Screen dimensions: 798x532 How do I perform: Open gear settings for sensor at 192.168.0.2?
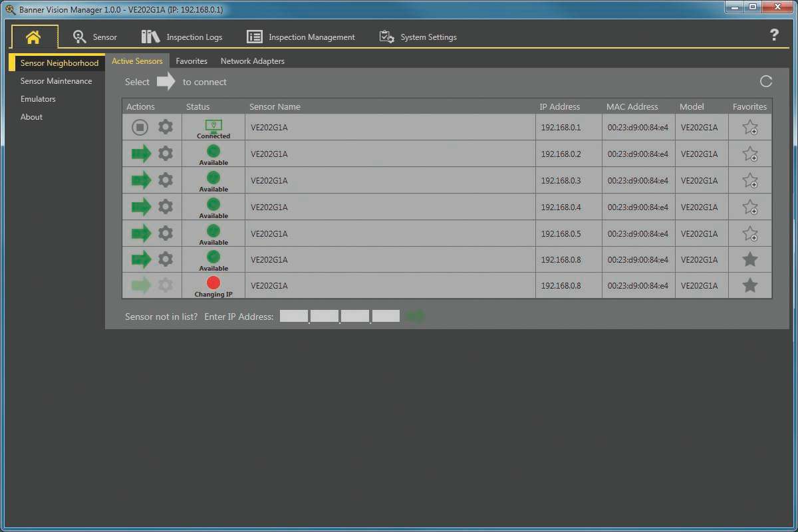tap(164, 154)
